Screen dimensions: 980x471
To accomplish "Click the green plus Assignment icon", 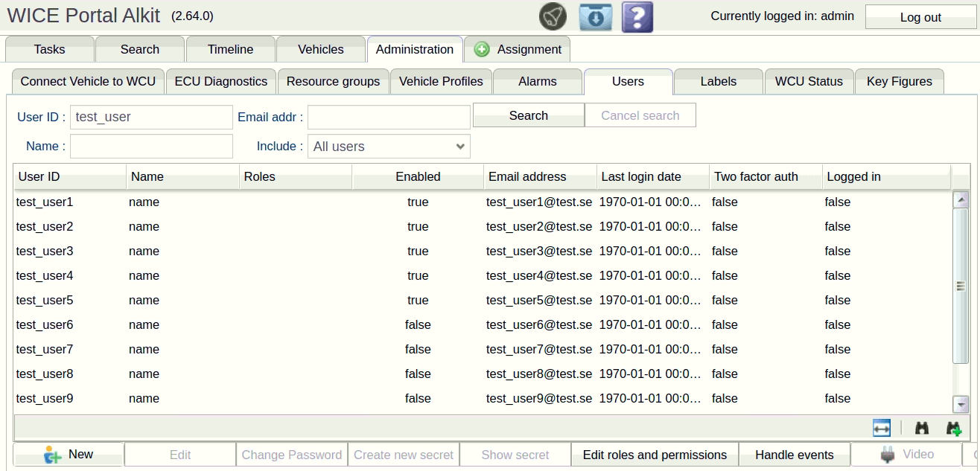I will [x=482, y=50].
